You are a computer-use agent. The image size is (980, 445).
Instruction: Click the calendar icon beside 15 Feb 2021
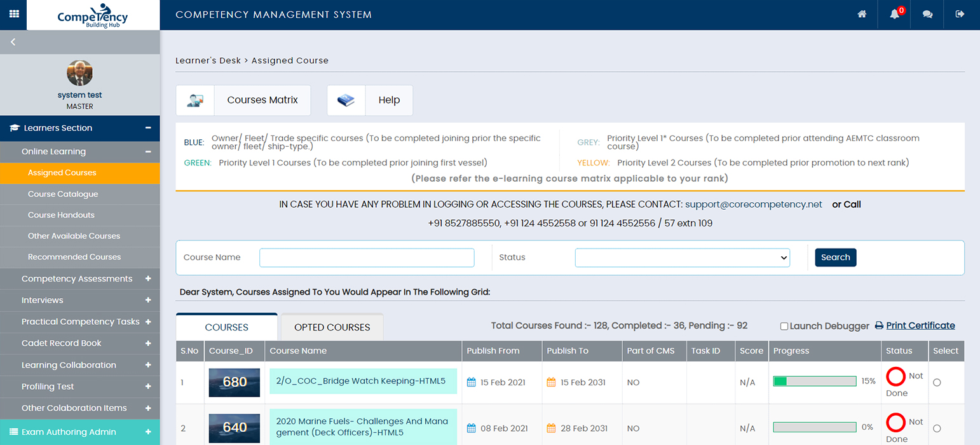pyautogui.click(x=470, y=382)
